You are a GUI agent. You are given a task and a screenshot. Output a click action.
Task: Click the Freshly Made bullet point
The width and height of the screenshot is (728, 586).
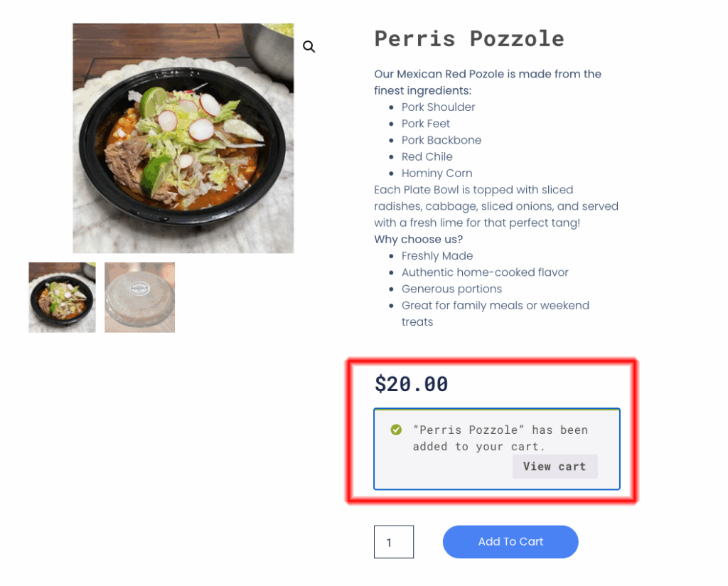tap(437, 256)
